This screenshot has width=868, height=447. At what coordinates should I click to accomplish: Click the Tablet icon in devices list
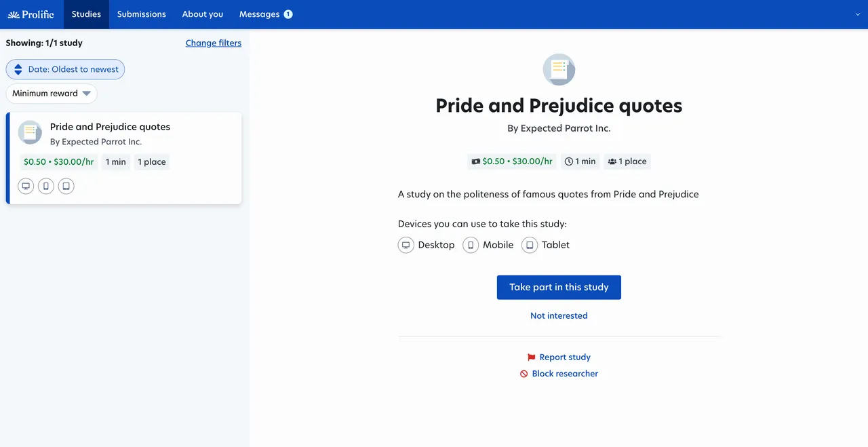pyautogui.click(x=530, y=245)
